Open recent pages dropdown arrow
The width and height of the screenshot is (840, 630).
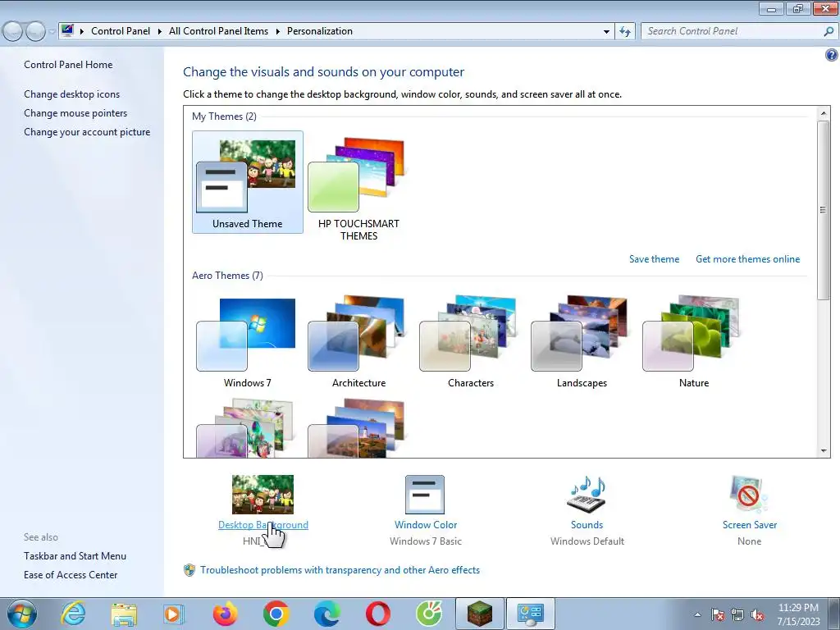tap(52, 32)
